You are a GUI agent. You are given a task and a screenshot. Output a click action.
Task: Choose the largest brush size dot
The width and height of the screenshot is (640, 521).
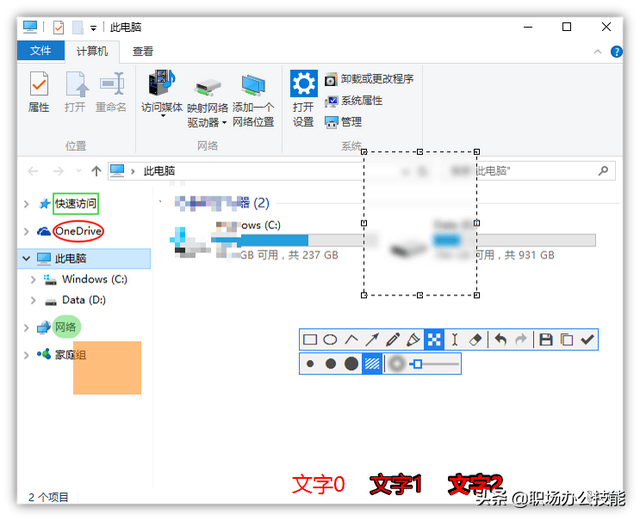351,364
